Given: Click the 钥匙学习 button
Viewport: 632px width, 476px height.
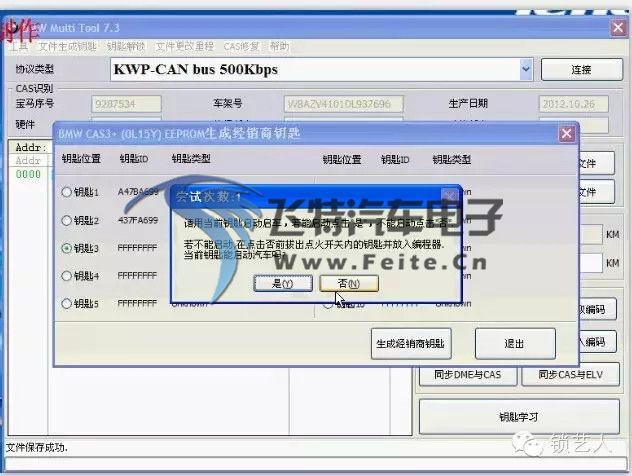Looking at the screenshot, I should pyautogui.click(x=519, y=417).
